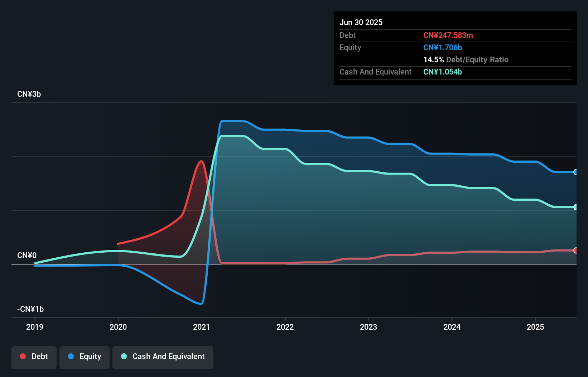Click the CN¥3b y-axis label
Screen dimensions: 588x377
point(29,94)
